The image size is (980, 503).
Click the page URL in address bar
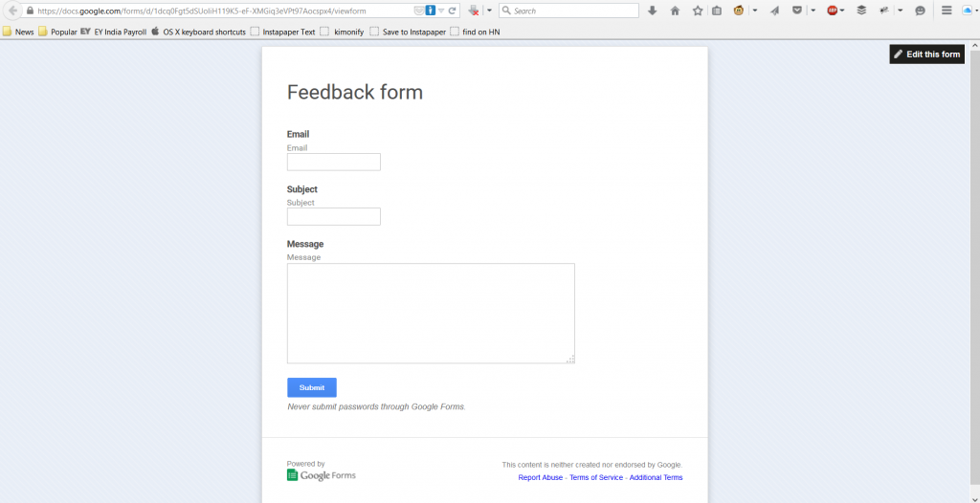[x=201, y=11]
